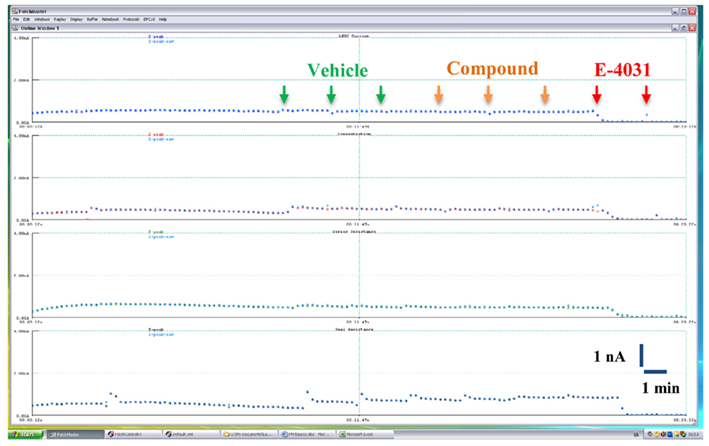
Task: Open the Help menu
Action: [163, 19]
